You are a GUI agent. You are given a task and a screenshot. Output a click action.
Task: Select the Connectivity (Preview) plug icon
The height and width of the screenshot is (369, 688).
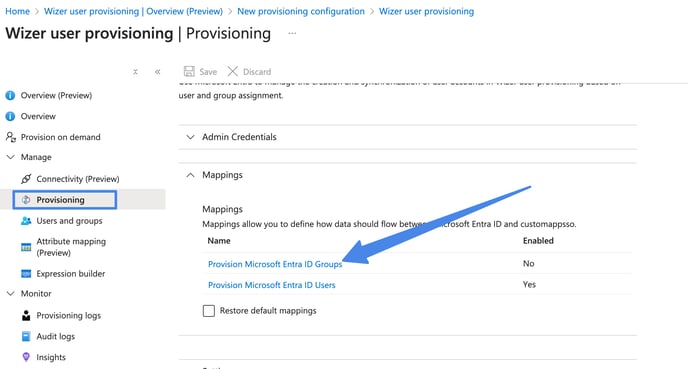(26, 179)
